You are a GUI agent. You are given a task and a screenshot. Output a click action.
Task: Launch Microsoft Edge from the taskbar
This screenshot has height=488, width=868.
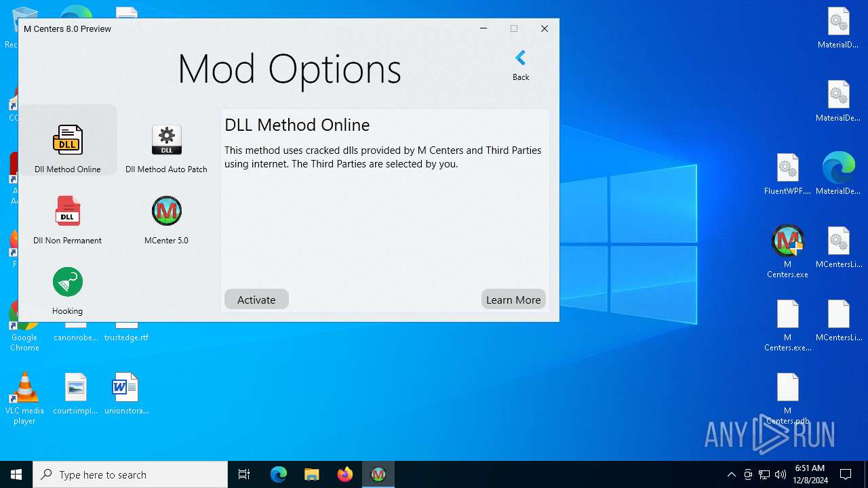tap(279, 474)
